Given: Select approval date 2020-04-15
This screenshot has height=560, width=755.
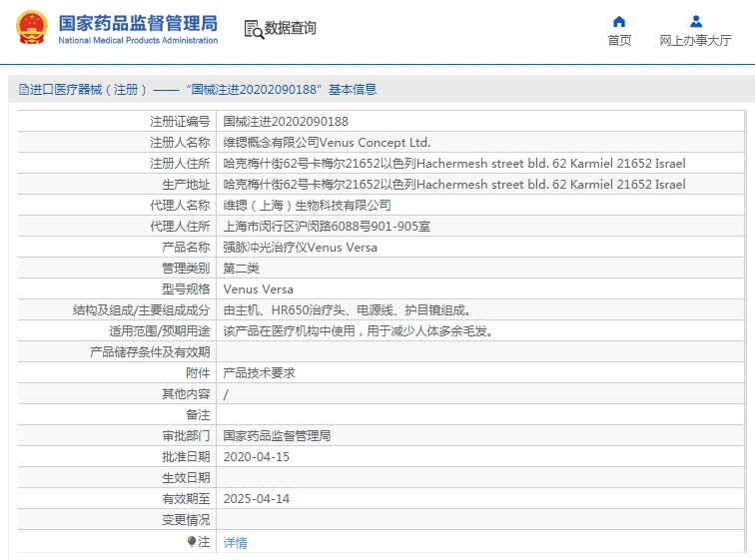Looking at the screenshot, I should tap(256, 457).
